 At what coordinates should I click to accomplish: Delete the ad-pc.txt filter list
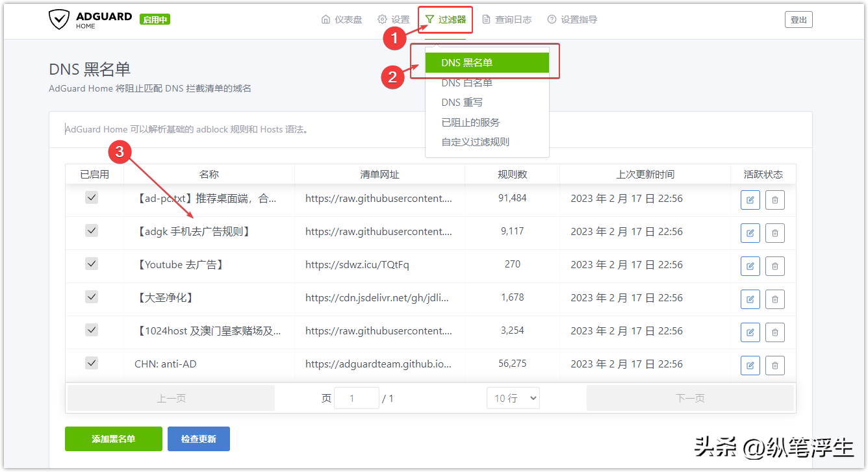pyautogui.click(x=775, y=200)
